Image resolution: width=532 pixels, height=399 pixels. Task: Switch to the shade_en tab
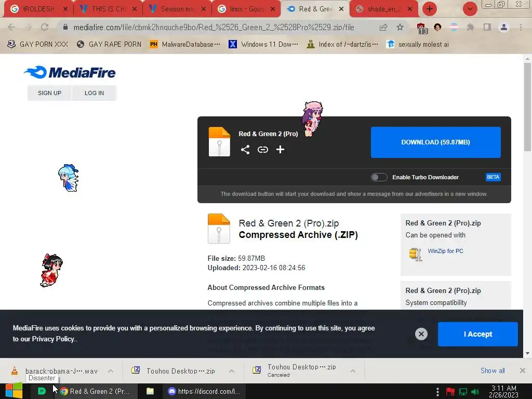coord(383,9)
